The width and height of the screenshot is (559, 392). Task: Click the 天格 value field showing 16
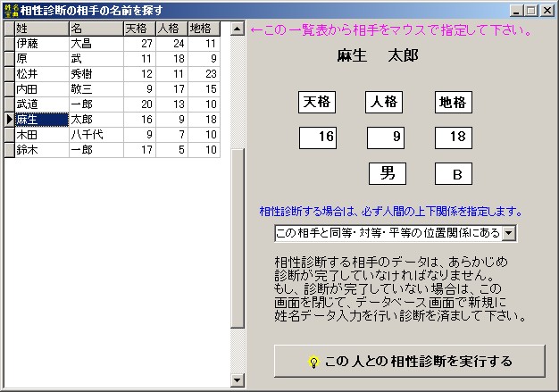[x=318, y=138]
